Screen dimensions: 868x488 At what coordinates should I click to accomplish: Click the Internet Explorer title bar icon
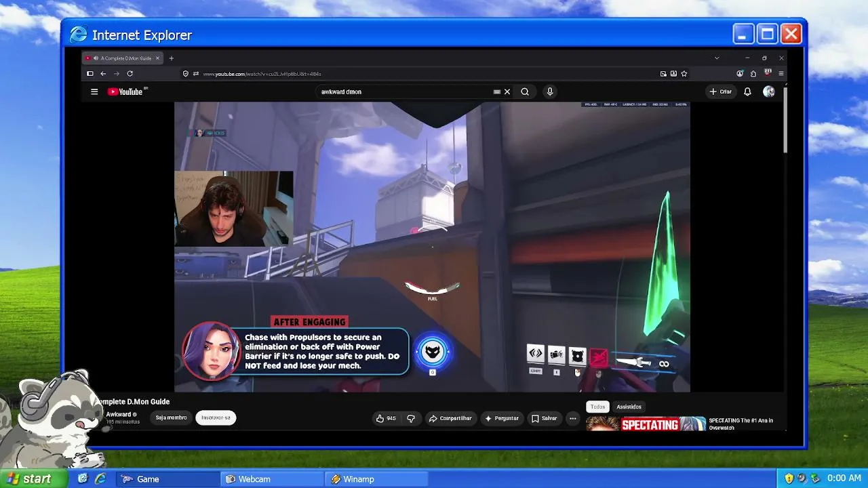[x=79, y=35]
